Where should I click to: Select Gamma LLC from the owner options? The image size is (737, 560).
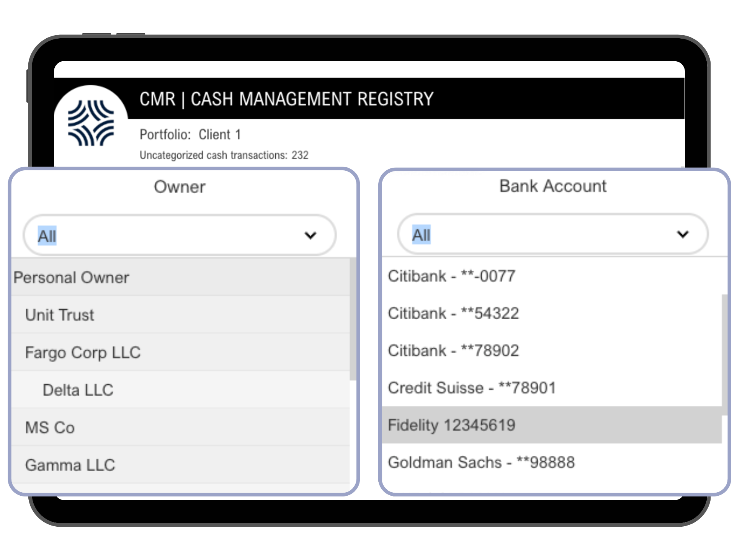[x=70, y=465]
